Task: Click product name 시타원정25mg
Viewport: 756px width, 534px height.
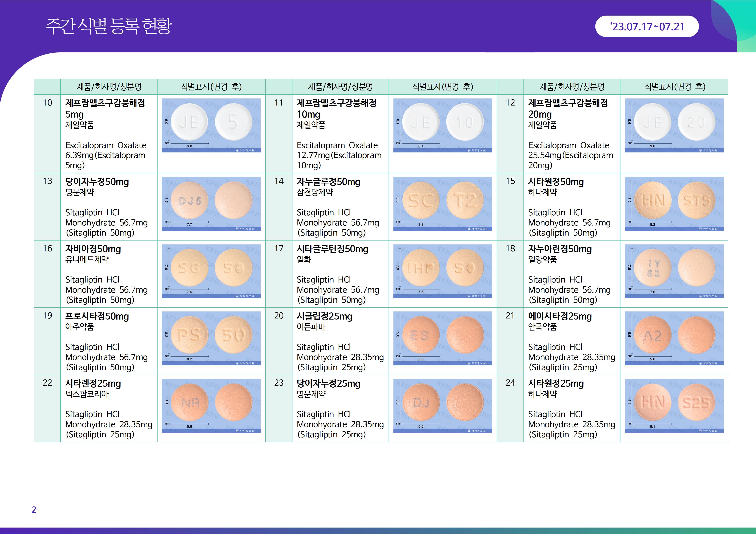Action: pos(556,383)
